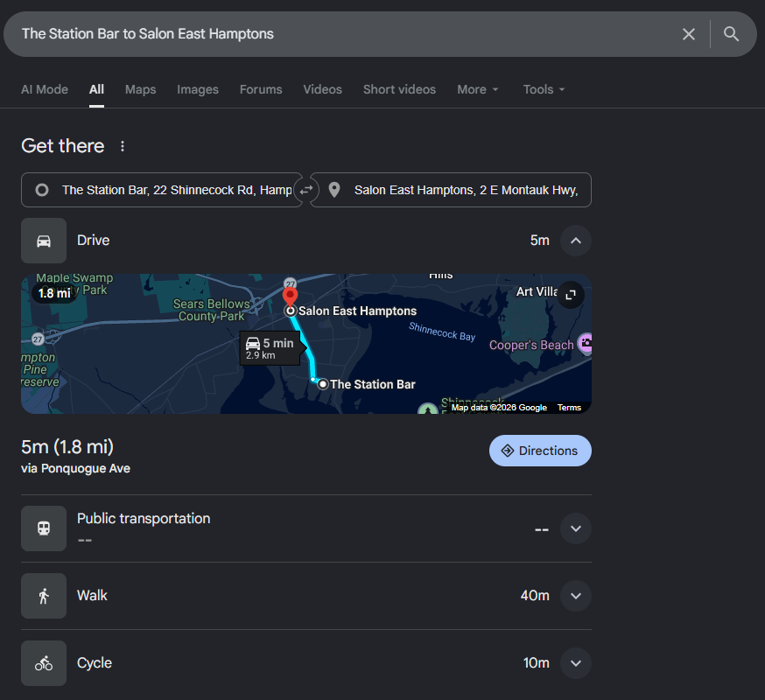Switch to the AI Mode tab
Viewport: 765px width, 700px height.
point(45,89)
